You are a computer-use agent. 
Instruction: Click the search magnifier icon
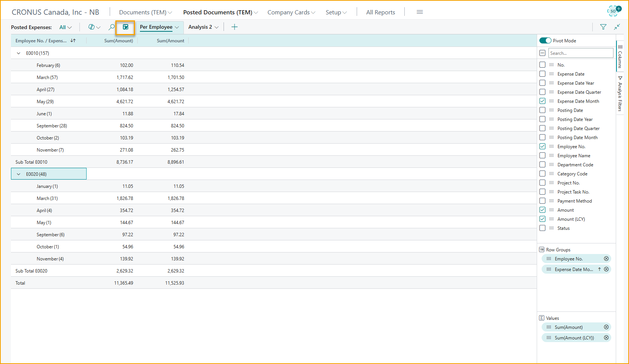112,27
